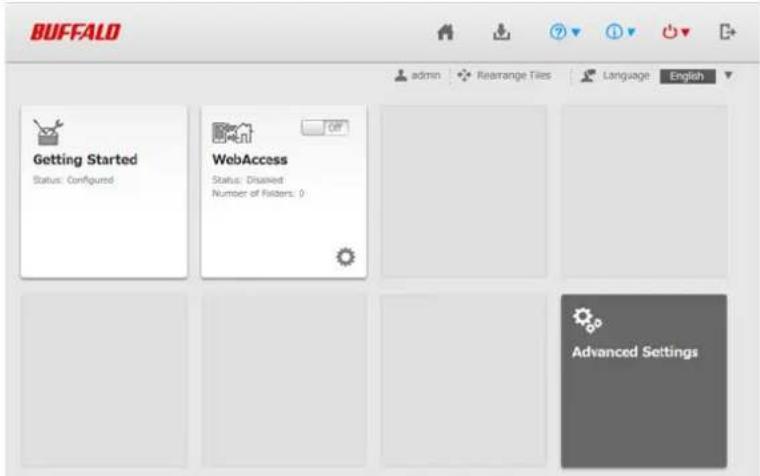Image resolution: width=760 pixels, height=476 pixels.
Task: Open the info circle menu
Action: pos(620,32)
